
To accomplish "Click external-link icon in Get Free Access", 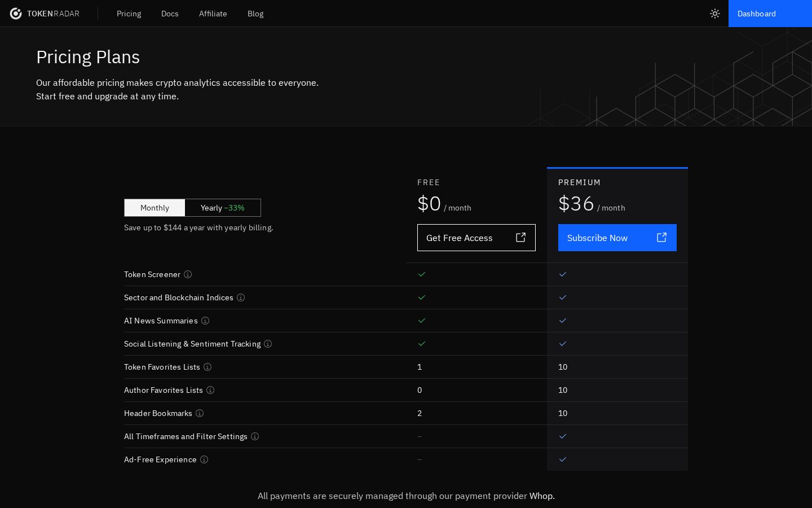I will tap(521, 238).
